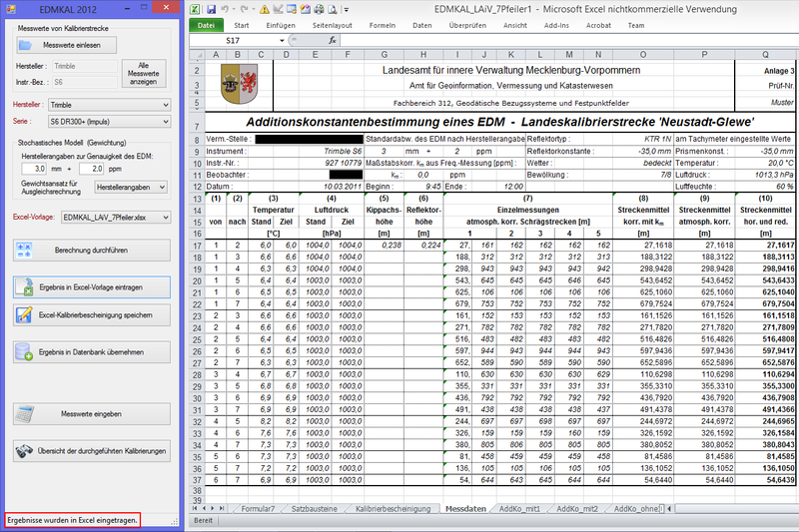Image resolution: width=799 pixels, height=532 pixels.
Task: Open the Start ribbon tab
Action: tap(242, 25)
